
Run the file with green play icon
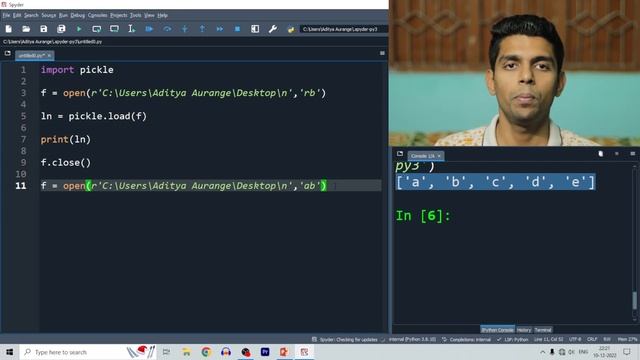(x=79, y=29)
